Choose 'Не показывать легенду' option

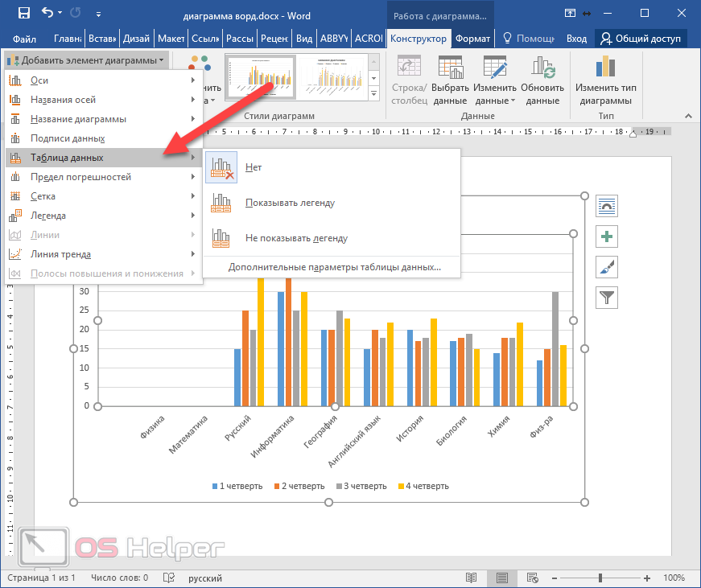tap(296, 238)
